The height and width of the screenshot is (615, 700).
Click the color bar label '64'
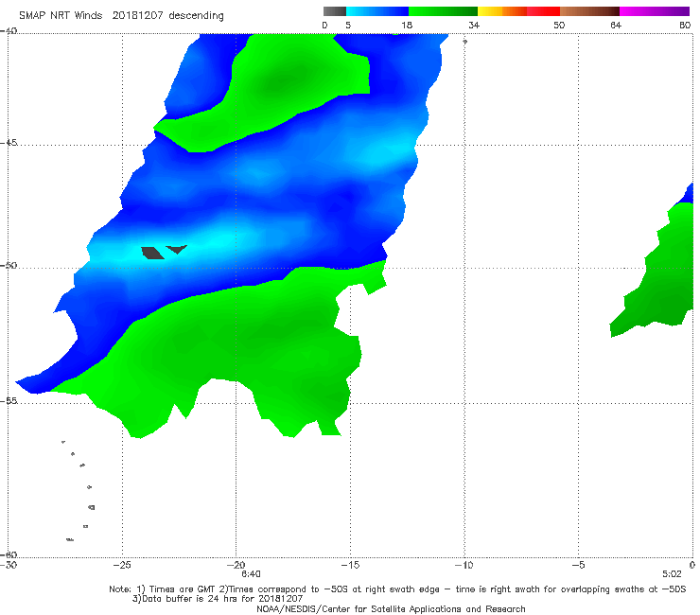pos(616,25)
